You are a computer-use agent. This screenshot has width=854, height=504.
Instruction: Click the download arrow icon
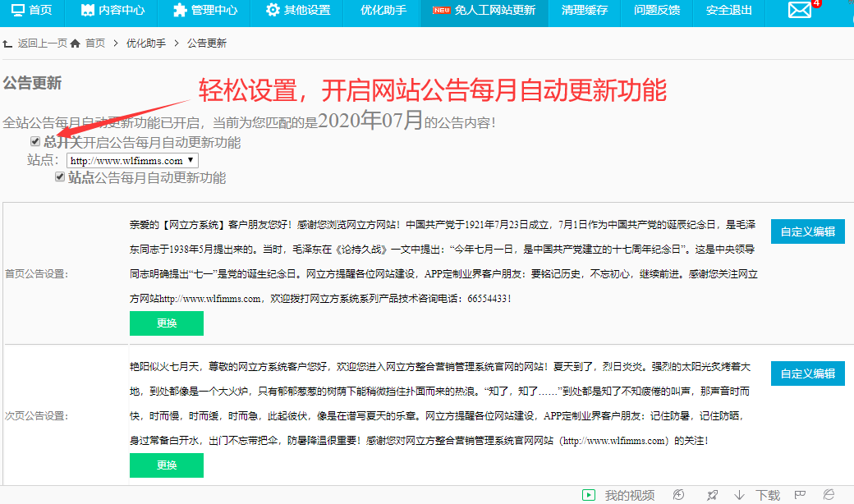739,495
